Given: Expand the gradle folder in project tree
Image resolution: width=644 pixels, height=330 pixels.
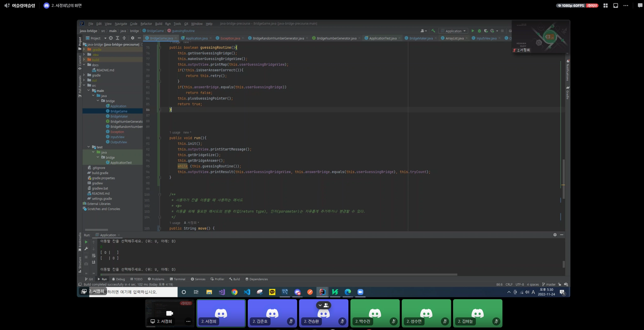Looking at the screenshot, I should point(84,75).
